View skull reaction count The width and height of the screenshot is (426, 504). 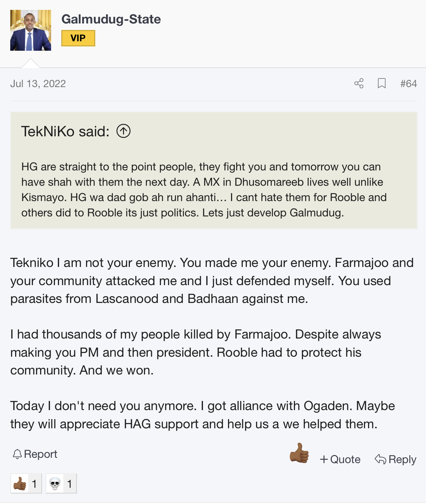tap(61, 484)
